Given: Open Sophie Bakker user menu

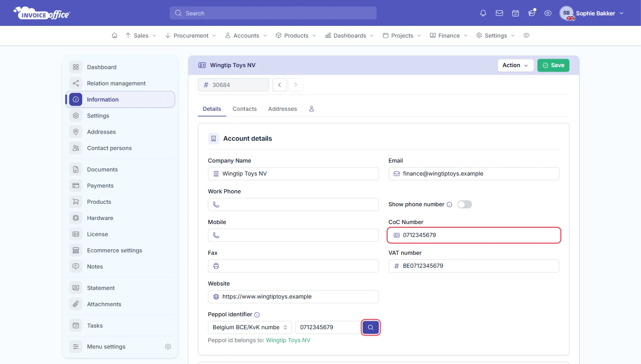Looking at the screenshot, I should [x=592, y=13].
